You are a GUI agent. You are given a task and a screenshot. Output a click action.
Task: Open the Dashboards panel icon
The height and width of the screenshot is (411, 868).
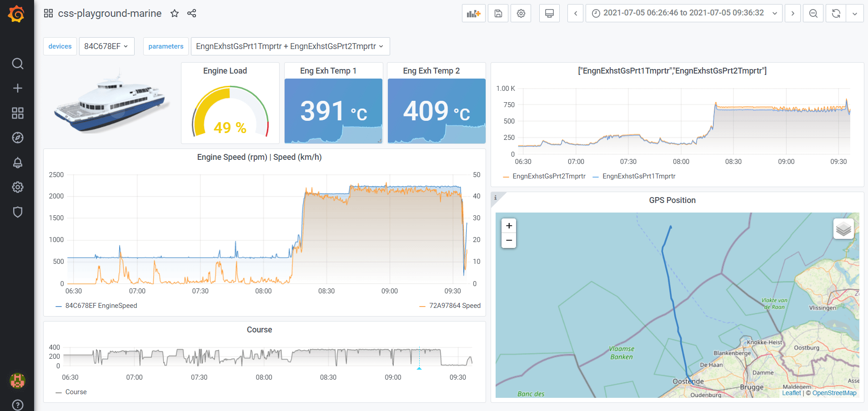17,113
